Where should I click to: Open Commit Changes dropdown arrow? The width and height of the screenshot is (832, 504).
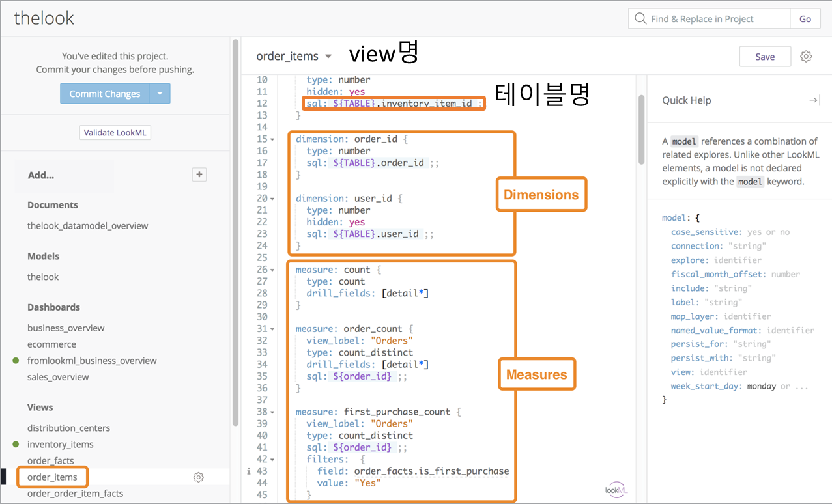[x=160, y=94]
